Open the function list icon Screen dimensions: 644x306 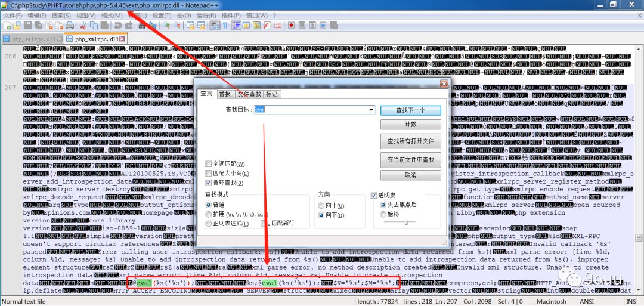click(267, 26)
